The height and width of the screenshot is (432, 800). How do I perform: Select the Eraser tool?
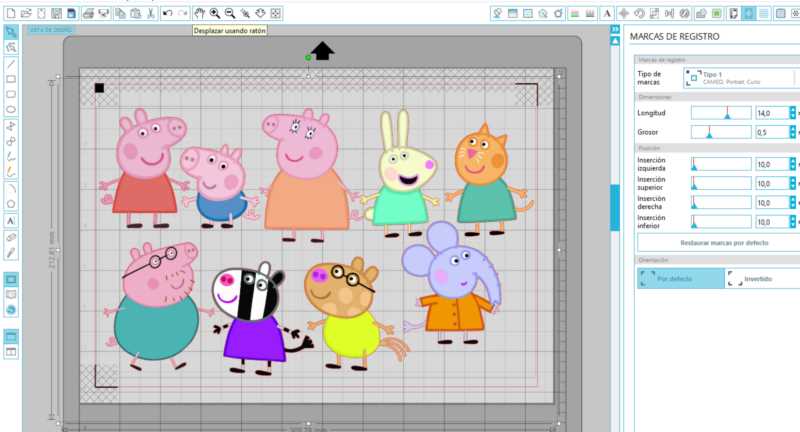pos(11,237)
